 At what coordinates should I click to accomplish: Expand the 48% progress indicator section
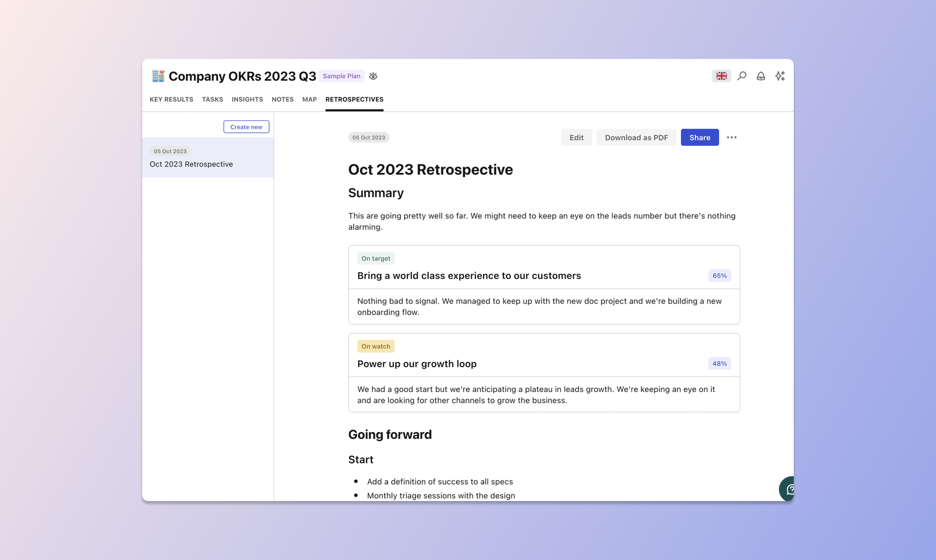coord(719,364)
